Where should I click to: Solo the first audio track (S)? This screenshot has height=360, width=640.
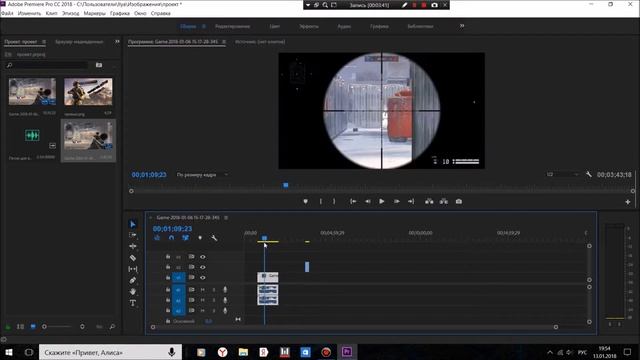coord(213,289)
